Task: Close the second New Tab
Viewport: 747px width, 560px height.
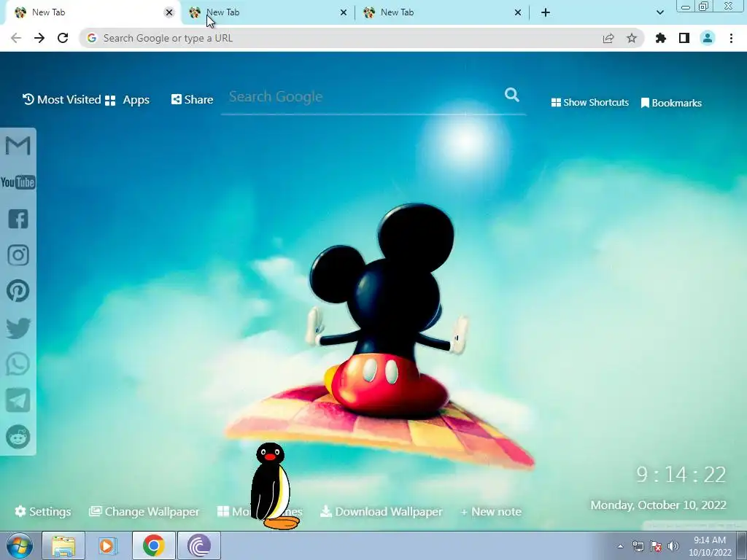Action: 344,12
